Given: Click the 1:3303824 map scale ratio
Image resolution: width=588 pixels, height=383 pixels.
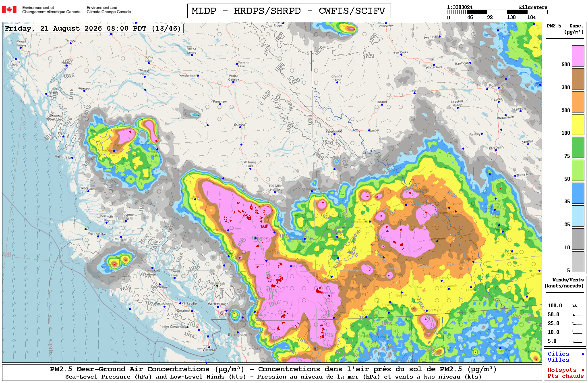Looking at the screenshot, I should click(x=460, y=7).
